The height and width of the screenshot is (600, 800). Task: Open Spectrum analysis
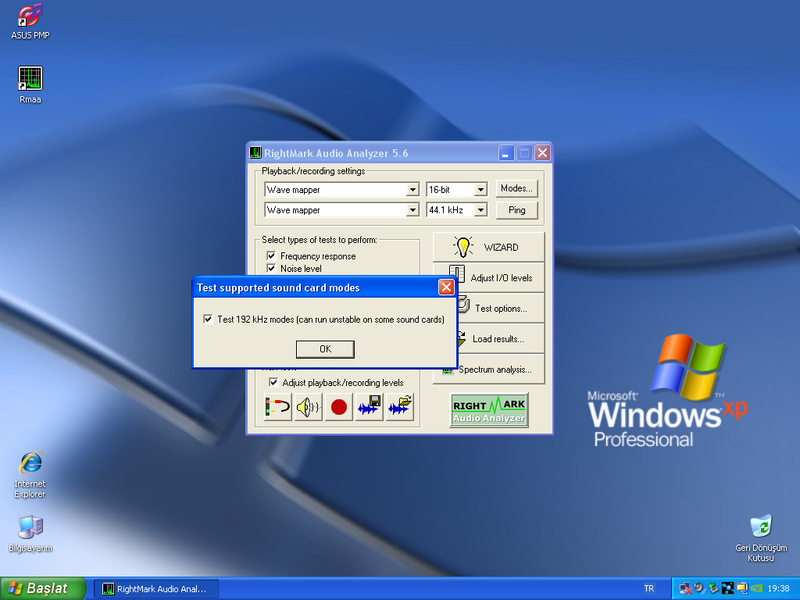(489, 370)
